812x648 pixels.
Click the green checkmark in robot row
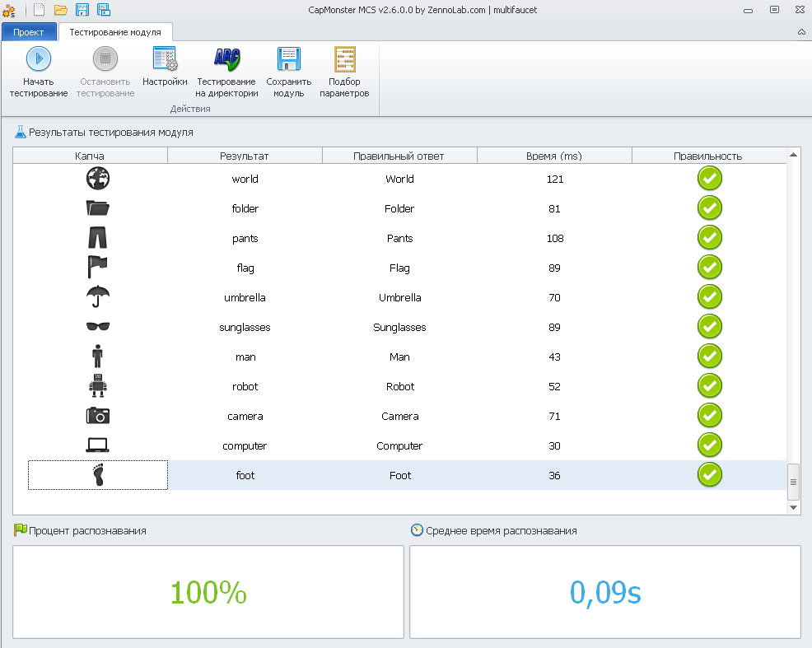click(x=709, y=386)
